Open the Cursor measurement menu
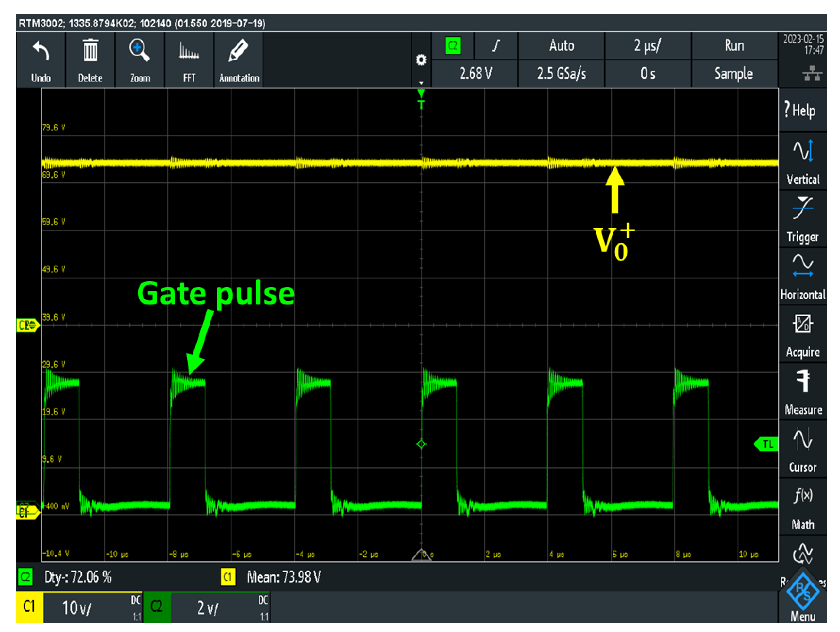Viewport: 840px width, 632px height. point(802,450)
